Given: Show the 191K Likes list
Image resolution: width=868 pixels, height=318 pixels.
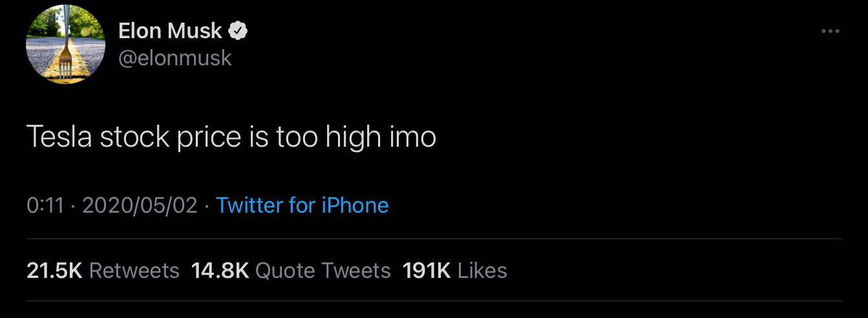Looking at the screenshot, I should pos(454,270).
